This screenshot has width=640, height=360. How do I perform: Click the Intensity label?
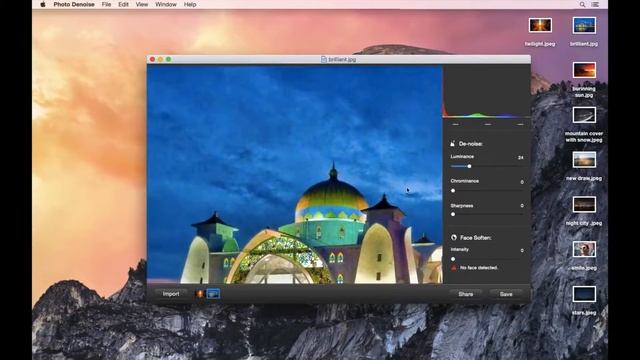tap(460, 249)
